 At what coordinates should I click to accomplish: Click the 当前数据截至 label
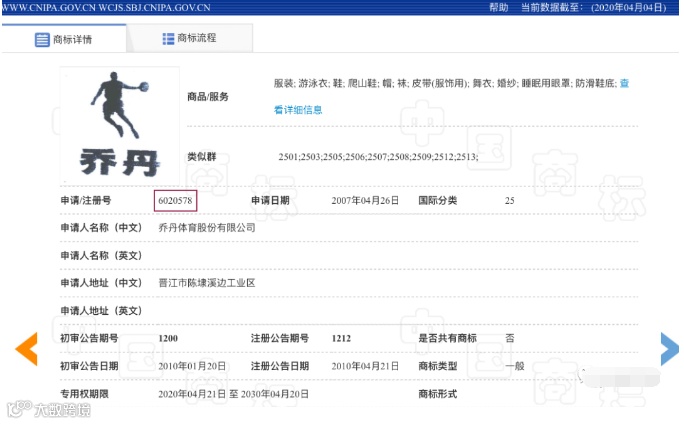click(x=551, y=7)
